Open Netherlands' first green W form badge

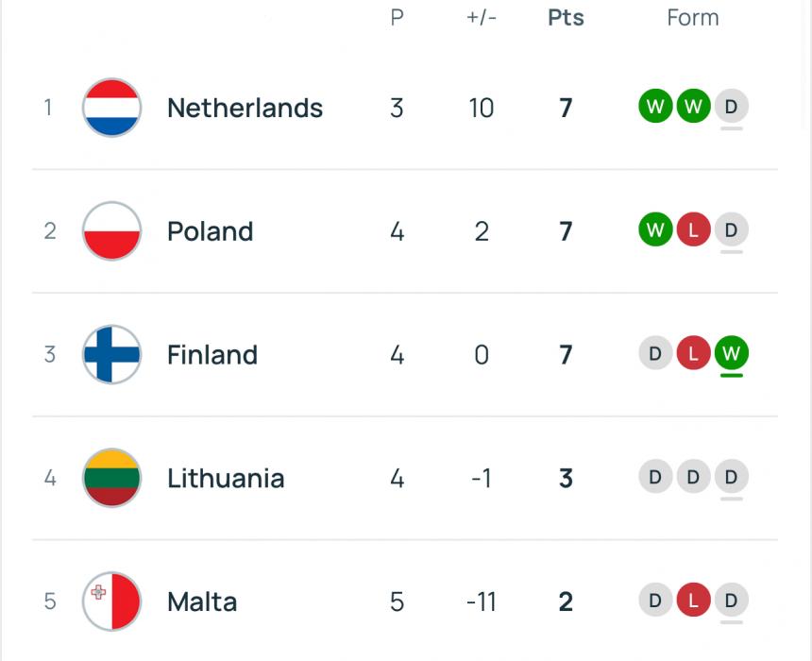click(x=655, y=106)
